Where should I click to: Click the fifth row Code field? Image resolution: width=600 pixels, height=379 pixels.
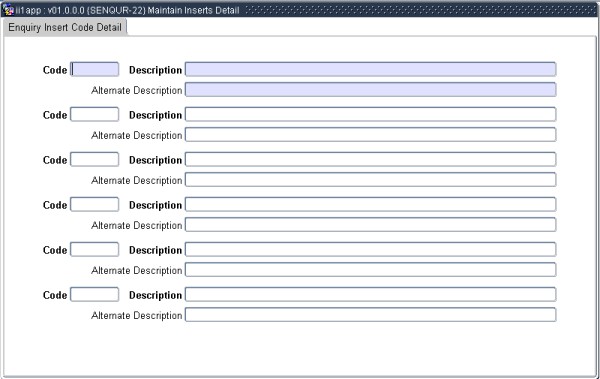click(x=95, y=250)
